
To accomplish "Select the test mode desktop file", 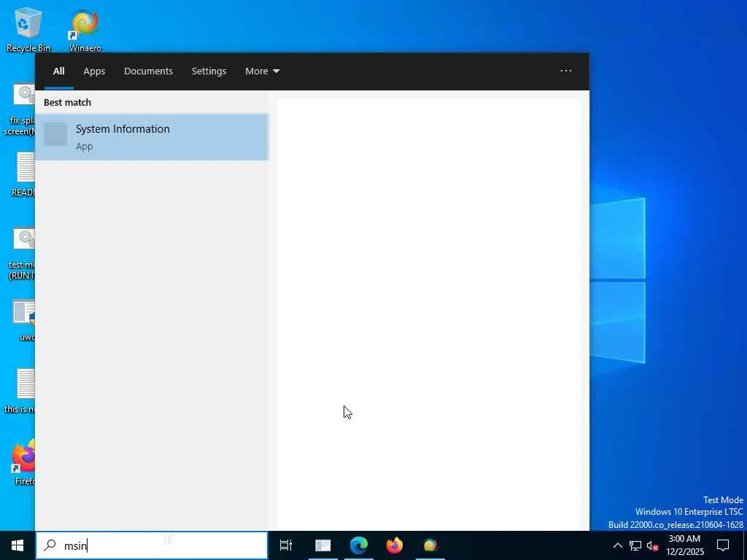I will (23, 253).
